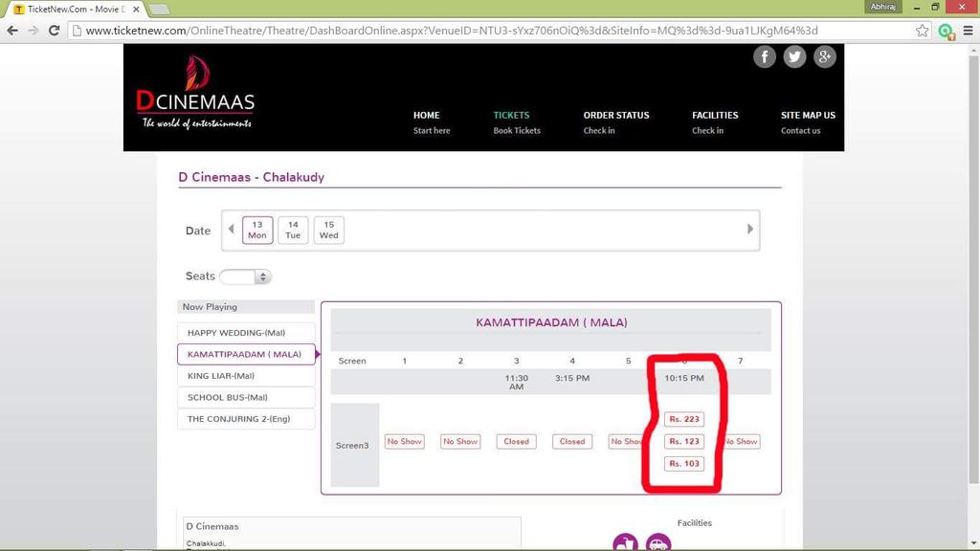Open HOME Start here menu
The image size is (980, 551).
tap(432, 122)
